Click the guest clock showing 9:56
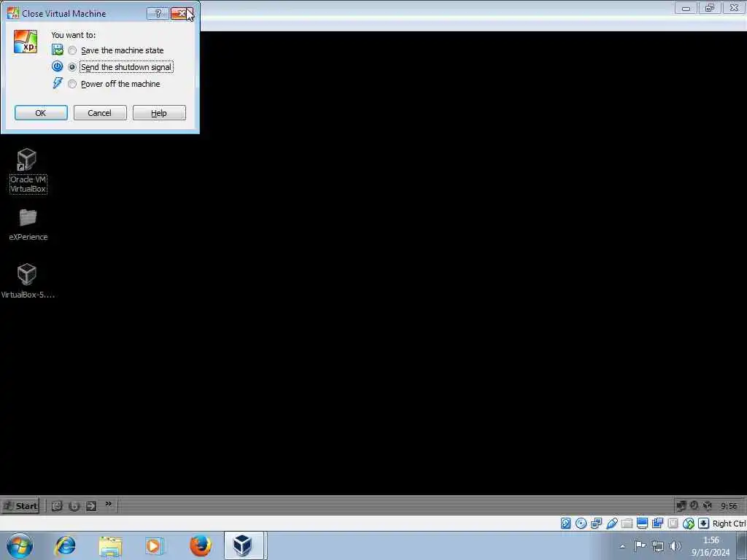This screenshot has height=560, width=747. (x=729, y=506)
